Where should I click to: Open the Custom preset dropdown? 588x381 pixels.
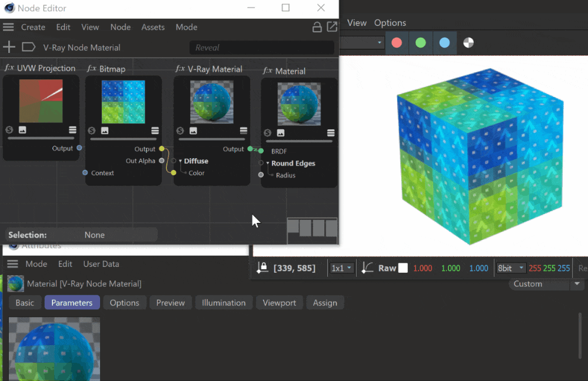[x=546, y=284]
